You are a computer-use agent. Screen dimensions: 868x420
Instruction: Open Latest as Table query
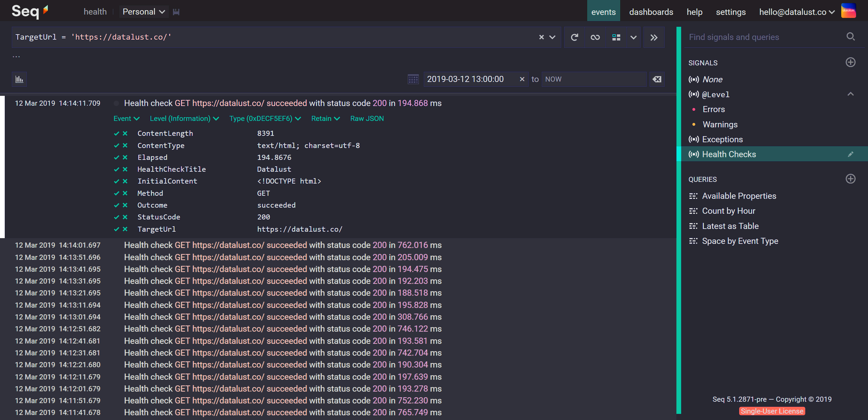coord(730,226)
